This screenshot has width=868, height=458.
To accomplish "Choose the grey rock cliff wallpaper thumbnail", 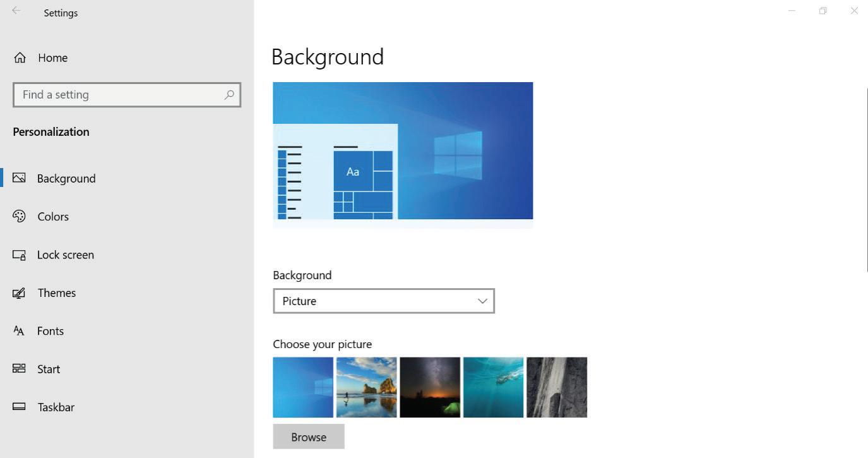I will [x=557, y=387].
